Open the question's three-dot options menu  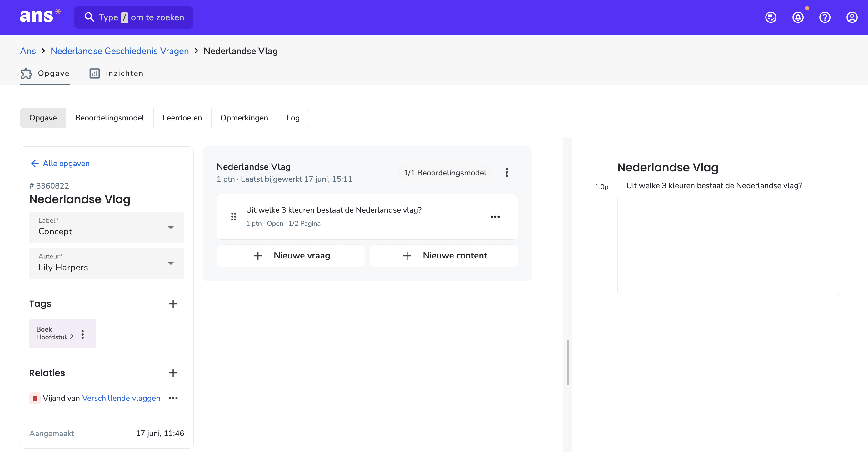(495, 217)
